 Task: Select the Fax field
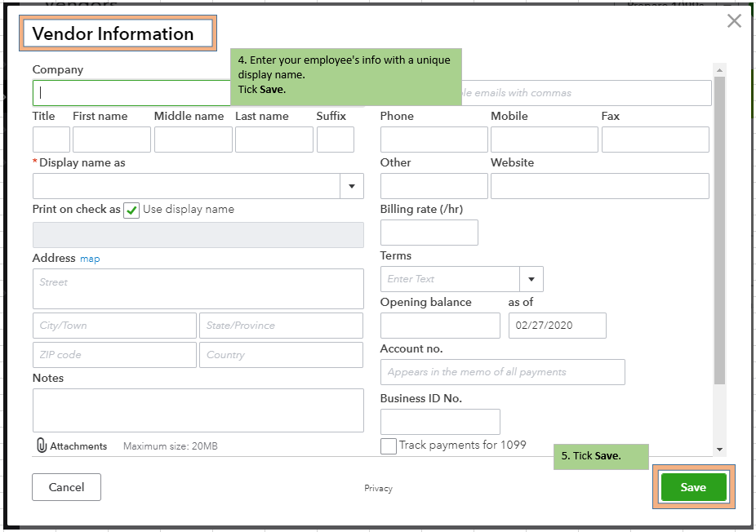point(656,140)
